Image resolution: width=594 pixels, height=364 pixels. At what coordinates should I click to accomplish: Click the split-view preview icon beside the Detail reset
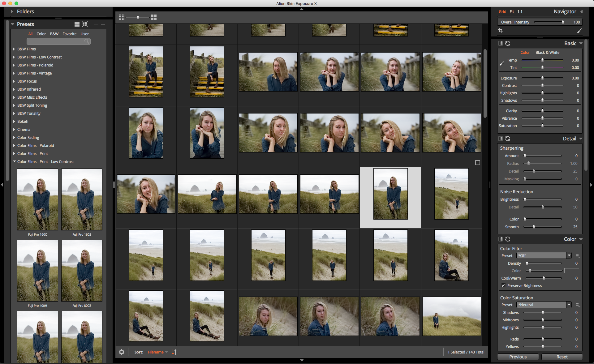(x=500, y=139)
